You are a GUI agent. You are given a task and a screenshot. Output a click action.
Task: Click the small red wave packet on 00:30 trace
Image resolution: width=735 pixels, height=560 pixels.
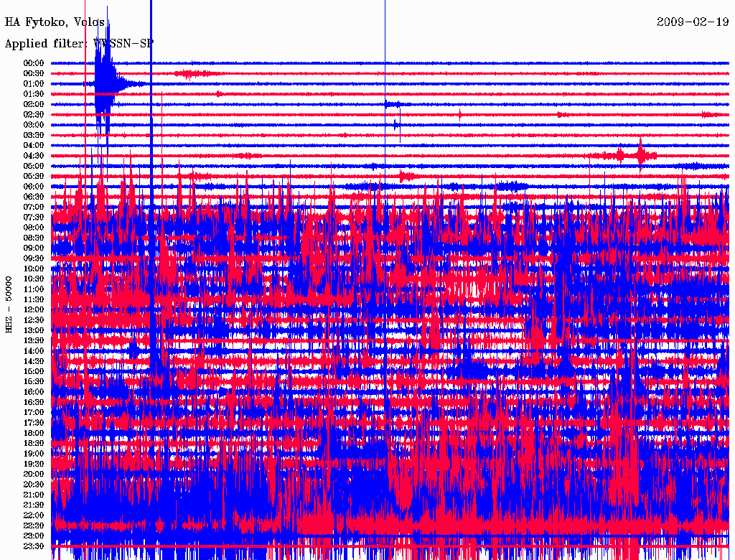click(192, 74)
